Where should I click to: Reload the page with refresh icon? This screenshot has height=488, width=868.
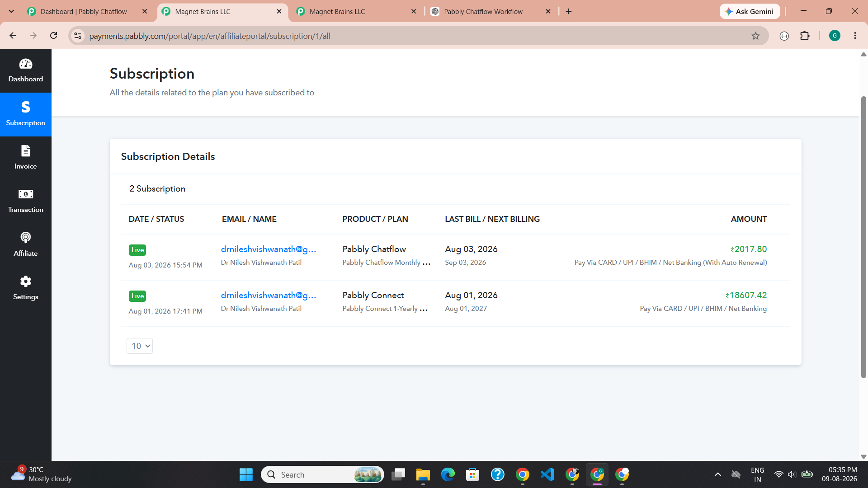coord(53,36)
